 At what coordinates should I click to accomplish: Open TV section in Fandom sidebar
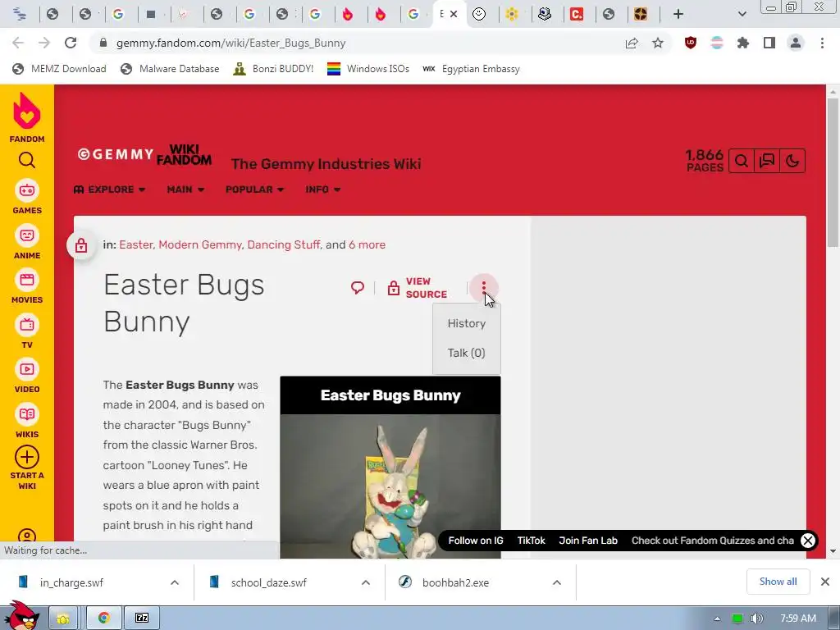pos(27,331)
